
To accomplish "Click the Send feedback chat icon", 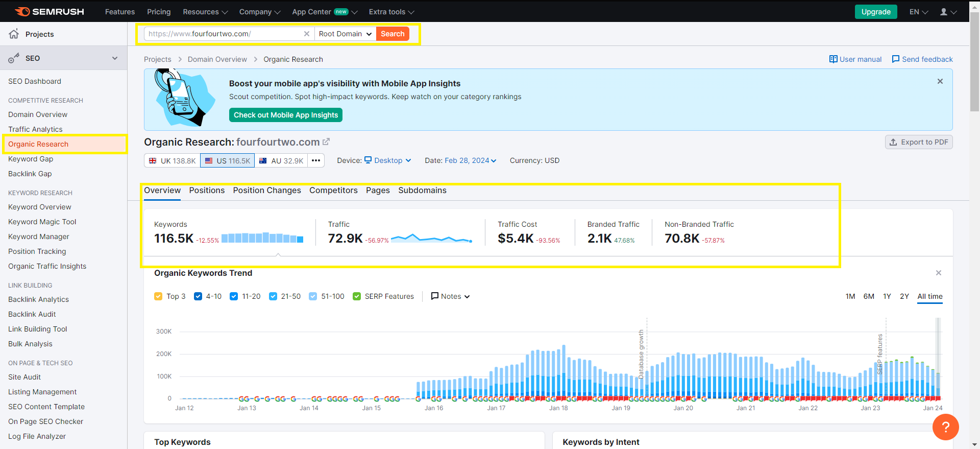I will pyautogui.click(x=896, y=59).
